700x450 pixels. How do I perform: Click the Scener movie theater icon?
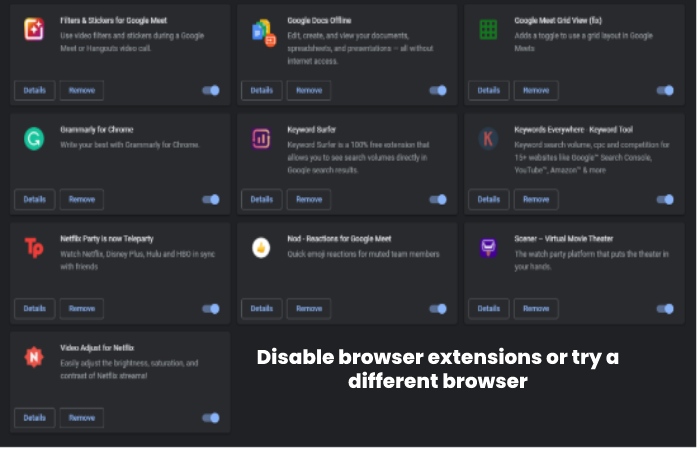488,248
